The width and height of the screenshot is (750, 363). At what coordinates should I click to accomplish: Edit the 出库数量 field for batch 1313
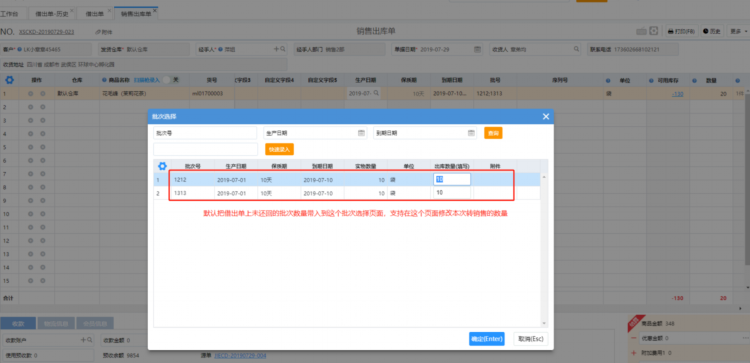[x=452, y=193]
